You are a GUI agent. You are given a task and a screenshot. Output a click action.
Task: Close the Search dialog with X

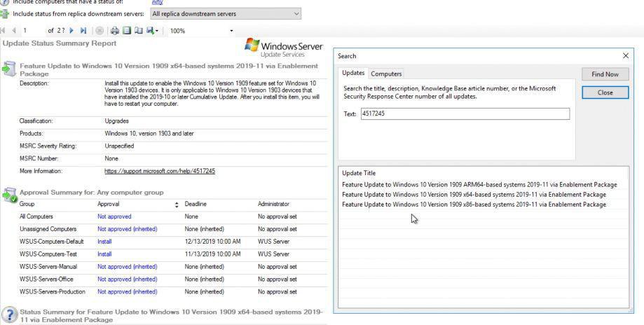626,55
